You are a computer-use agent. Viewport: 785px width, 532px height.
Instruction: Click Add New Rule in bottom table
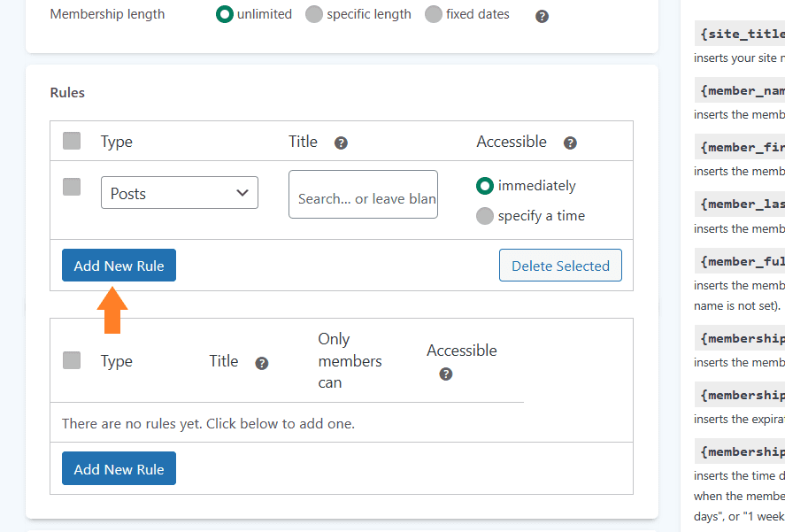(x=119, y=468)
